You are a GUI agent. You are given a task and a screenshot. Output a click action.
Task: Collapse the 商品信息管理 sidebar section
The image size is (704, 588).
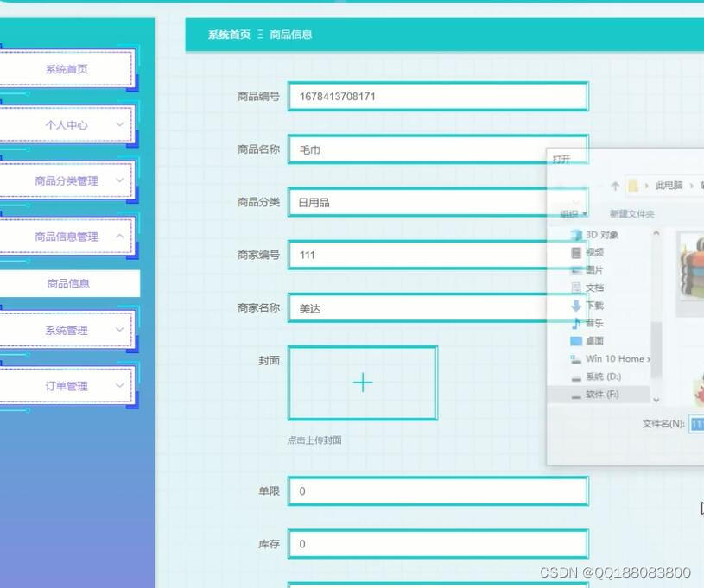coord(68,235)
